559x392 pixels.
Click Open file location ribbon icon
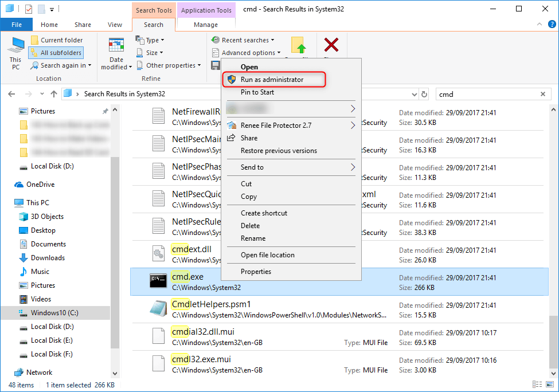click(x=298, y=46)
